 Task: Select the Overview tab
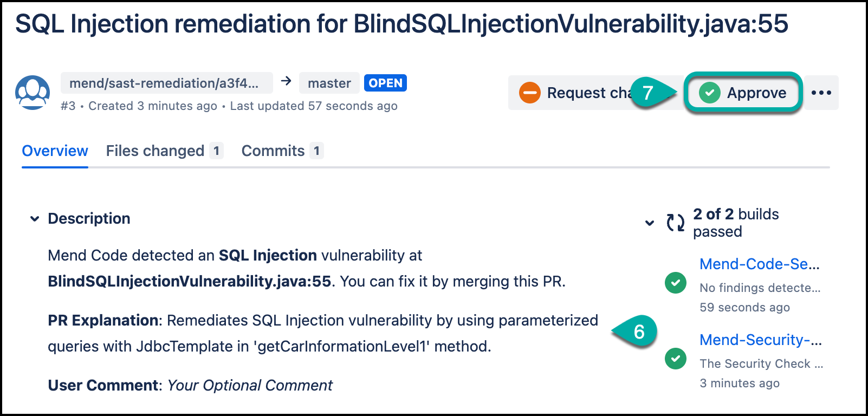click(55, 151)
